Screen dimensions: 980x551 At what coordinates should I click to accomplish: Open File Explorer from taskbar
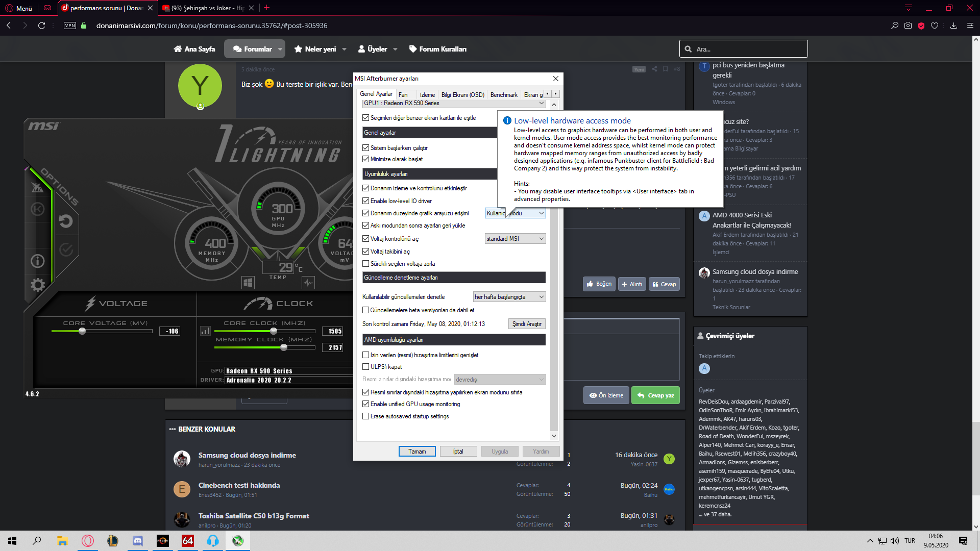(62, 541)
